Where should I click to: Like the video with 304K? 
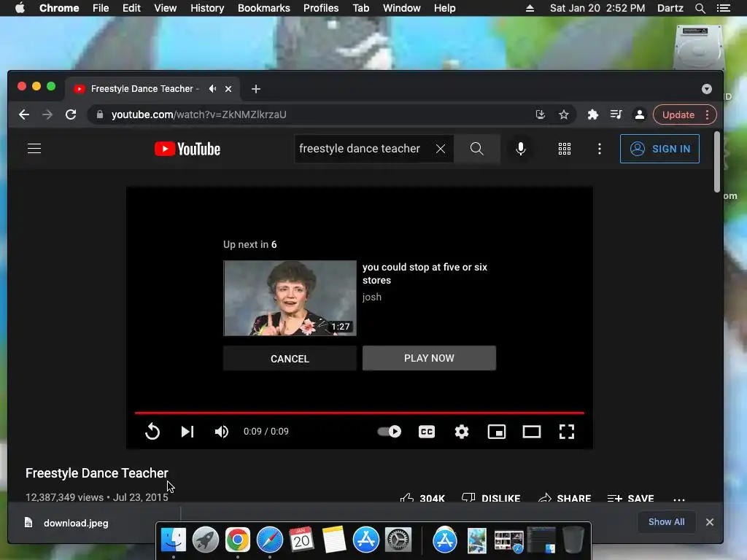422,498
